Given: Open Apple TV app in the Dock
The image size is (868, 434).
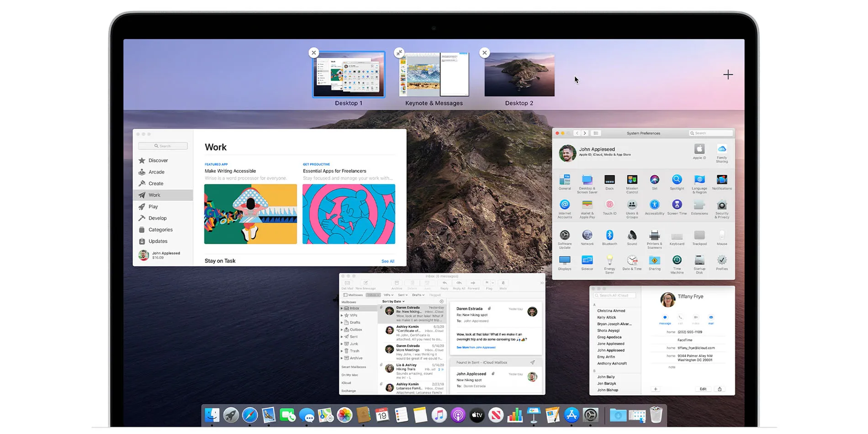Looking at the screenshot, I should [477, 415].
